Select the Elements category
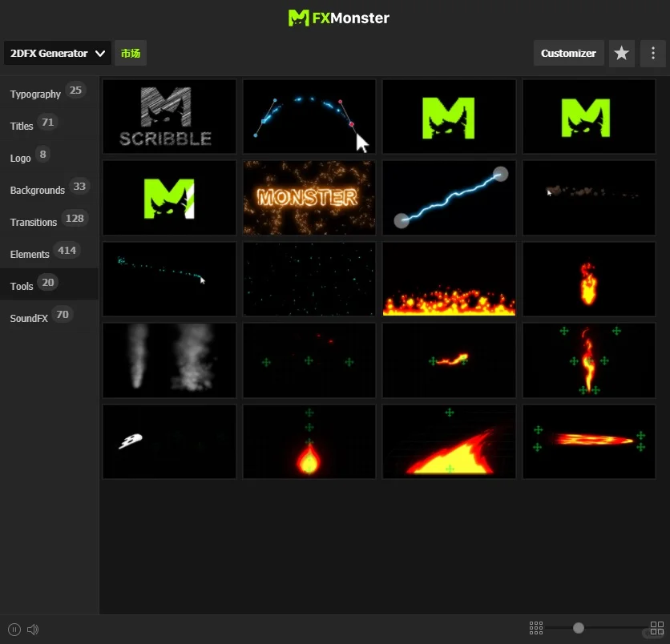Viewport: 670px width, 644px height. click(x=49, y=252)
